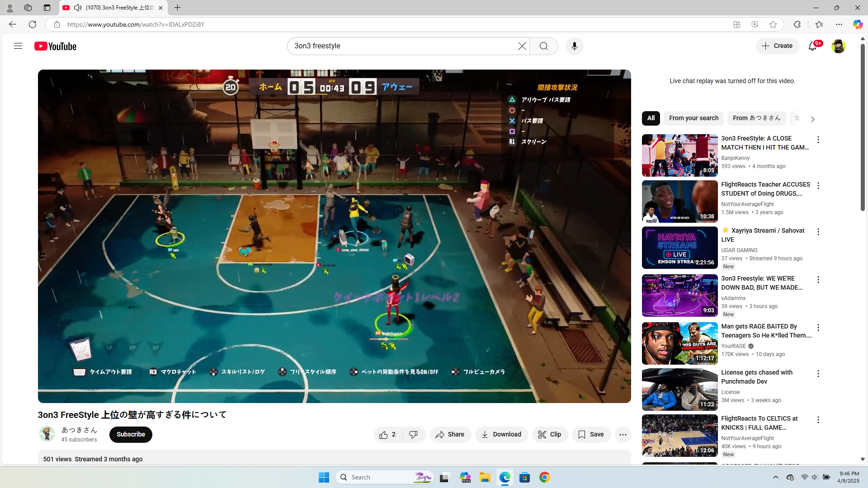Create a clip of the video
This screenshot has width=868, height=488.
[x=550, y=435]
